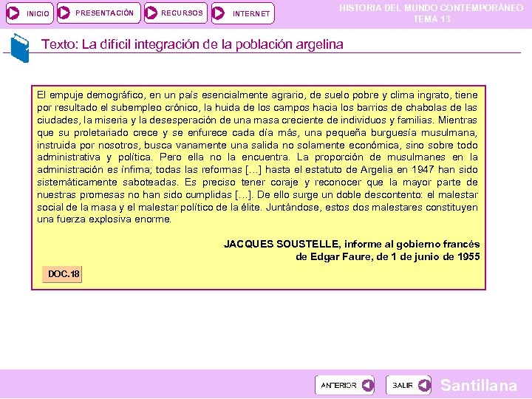Viewport: 532px width, 399px height.
Task: Click the title 'Texto: La difícil integración de la población argelina'
Action: point(192,44)
